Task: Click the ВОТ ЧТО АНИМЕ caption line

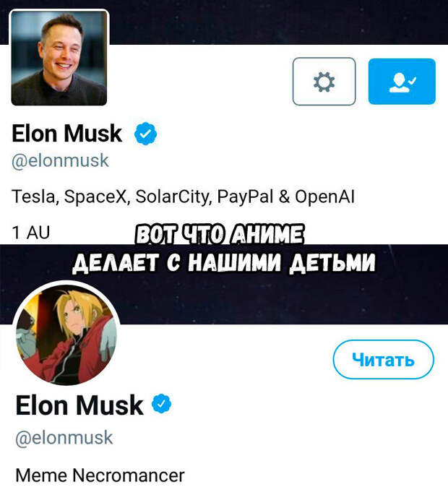Action: [x=220, y=234]
